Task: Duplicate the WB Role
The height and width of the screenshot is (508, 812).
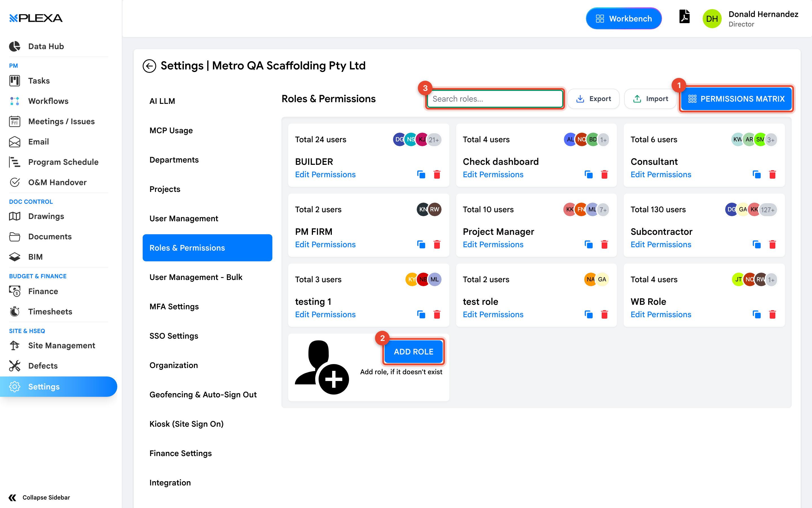Action: coord(757,314)
